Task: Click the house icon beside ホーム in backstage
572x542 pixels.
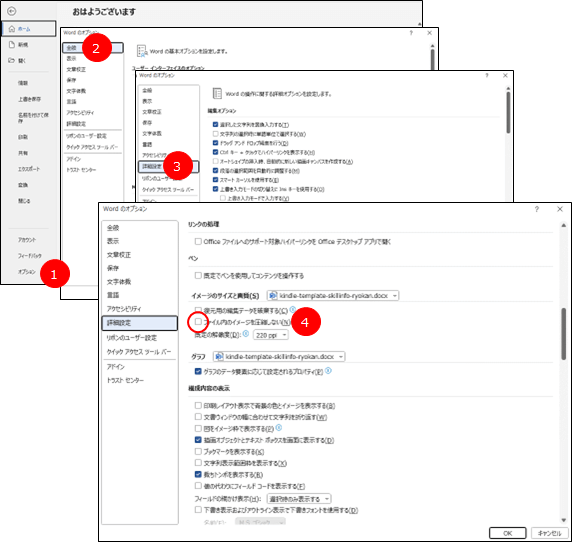Action: pyautogui.click(x=12, y=28)
